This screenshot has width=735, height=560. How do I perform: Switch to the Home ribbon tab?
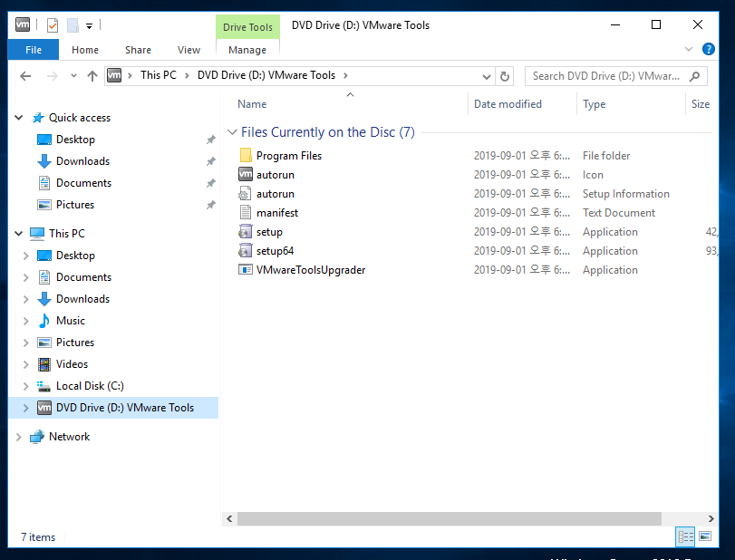pyautogui.click(x=85, y=50)
